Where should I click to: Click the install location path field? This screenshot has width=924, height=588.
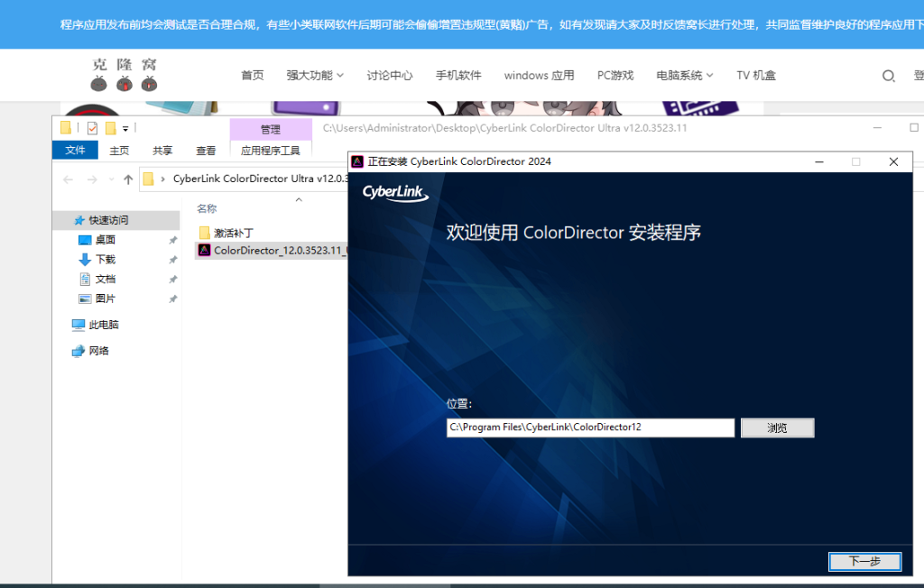pos(590,427)
